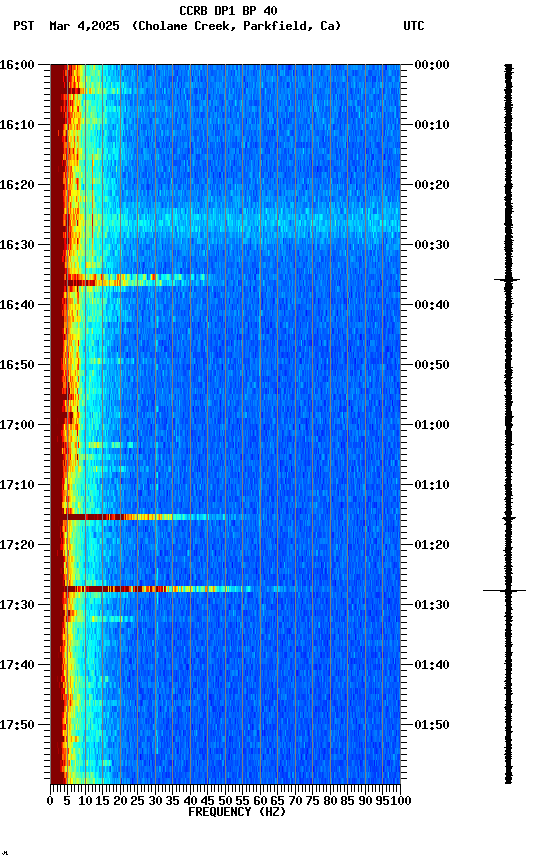Click the 25 Hz frequency axis label

138,801
